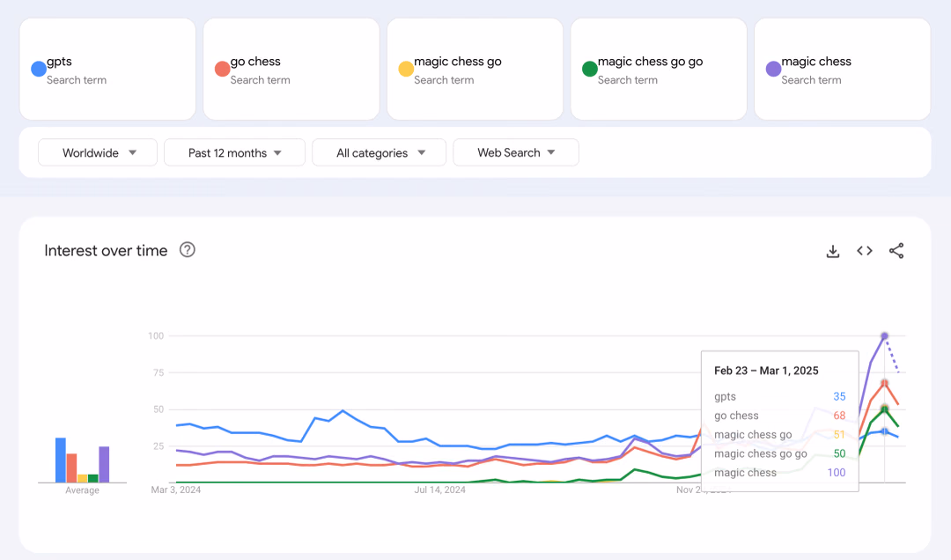951x560 pixels.
Task: Change the Past 12 months time range
Action: tap(235, 153)
